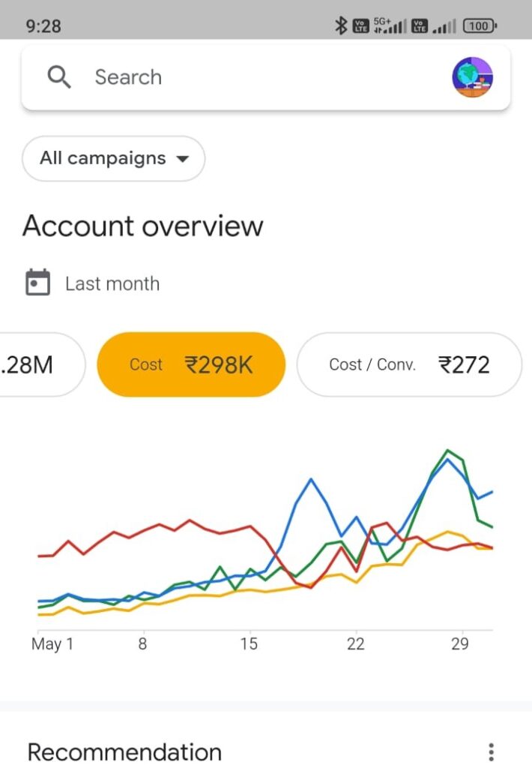532x768 pixels.
Task: Tap the battery indicator showing 100
Action: coord(480,25)
